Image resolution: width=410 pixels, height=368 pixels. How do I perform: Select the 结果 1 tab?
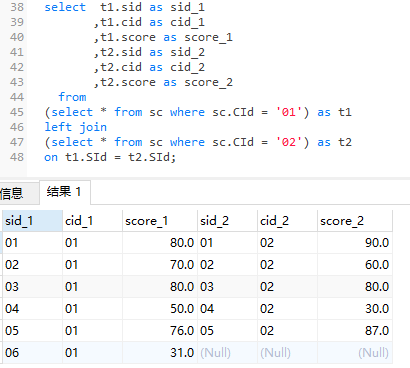click(x=65, y=192)
